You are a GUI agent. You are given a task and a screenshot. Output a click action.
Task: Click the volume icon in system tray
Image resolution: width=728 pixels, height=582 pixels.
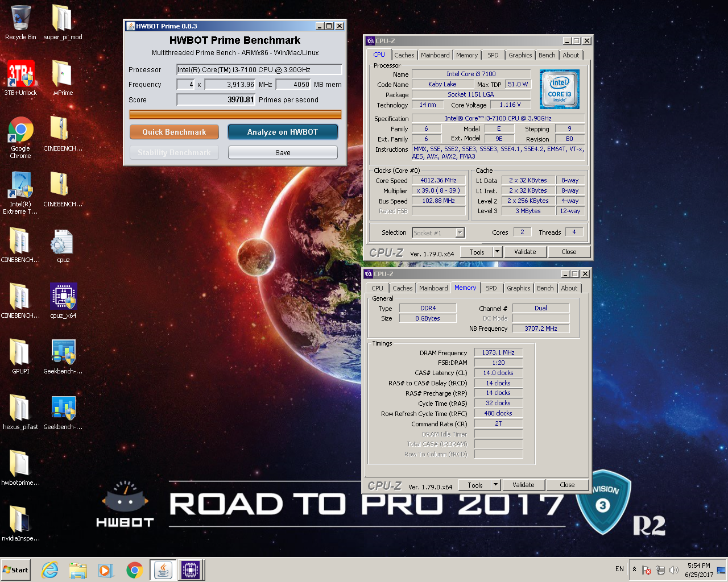coord(674,570)
